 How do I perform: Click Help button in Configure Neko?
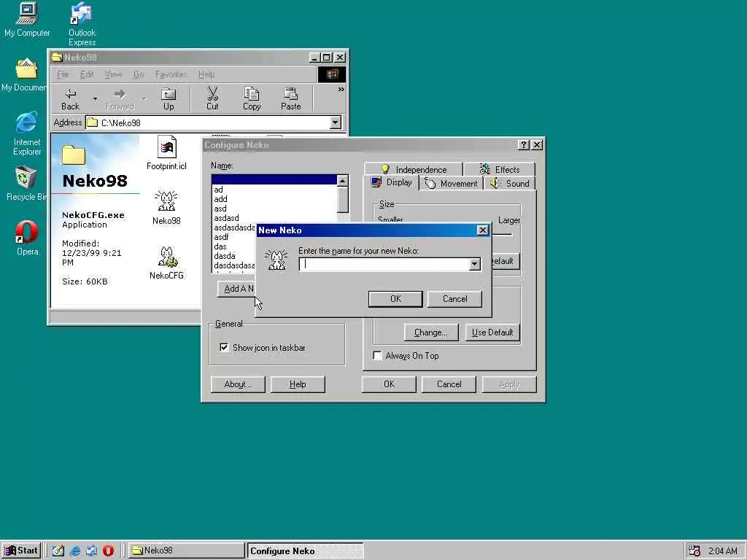298,384
